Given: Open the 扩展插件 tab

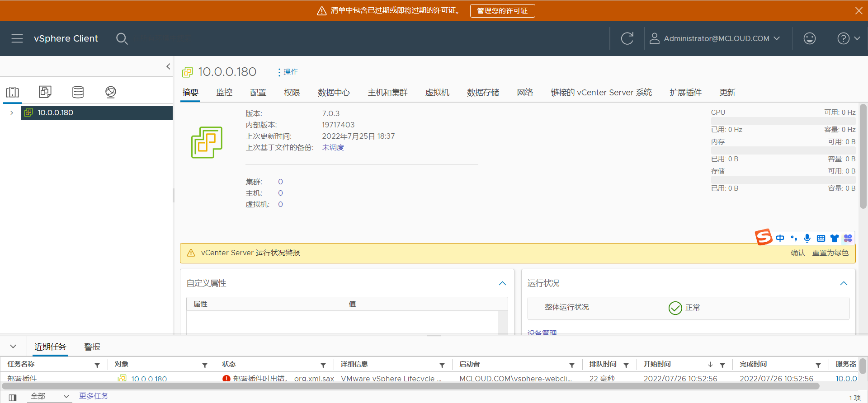Looking at the screenshot, I should coord(685,93).
